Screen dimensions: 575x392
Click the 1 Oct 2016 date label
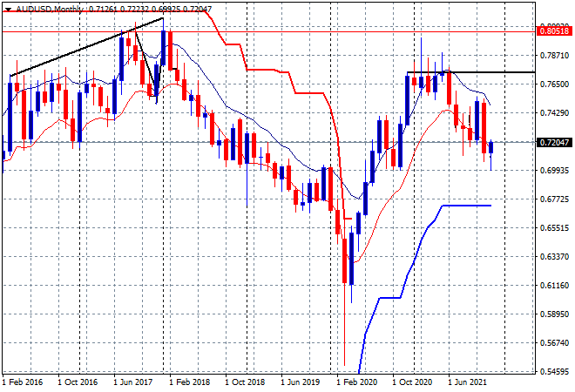coord(78,382)
